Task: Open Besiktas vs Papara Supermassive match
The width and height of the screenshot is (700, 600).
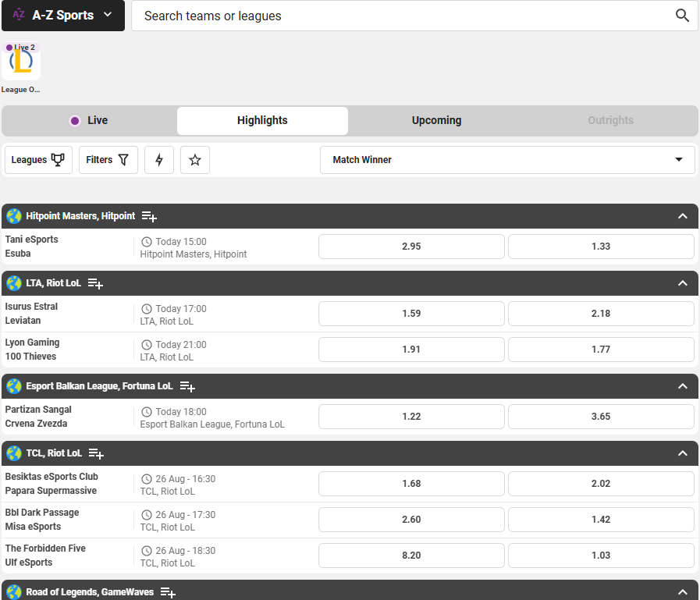Action: 52,484
